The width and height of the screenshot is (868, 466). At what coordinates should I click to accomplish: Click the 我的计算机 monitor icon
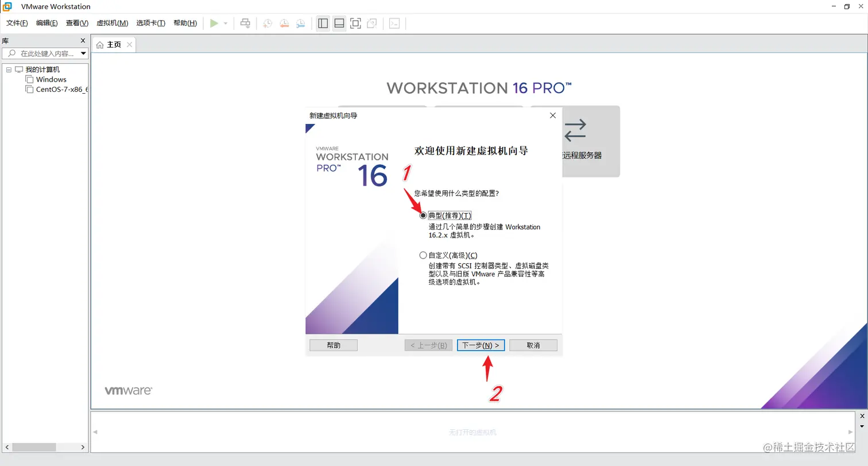click(x=19, y=70)
